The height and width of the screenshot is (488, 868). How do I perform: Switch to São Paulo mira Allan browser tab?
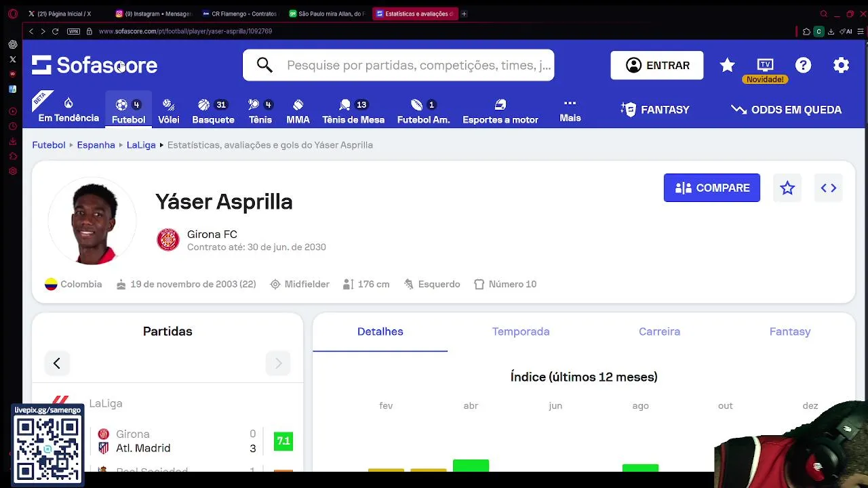327,14
